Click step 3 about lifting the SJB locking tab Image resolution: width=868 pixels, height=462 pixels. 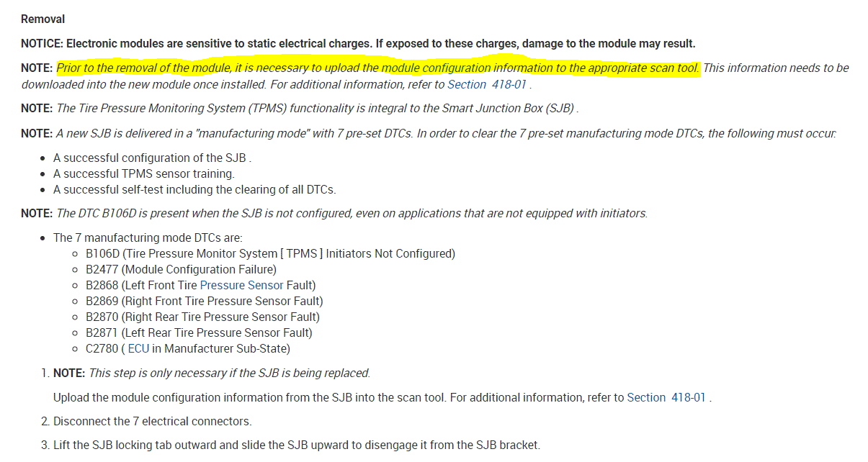click(x=295, y=445)
